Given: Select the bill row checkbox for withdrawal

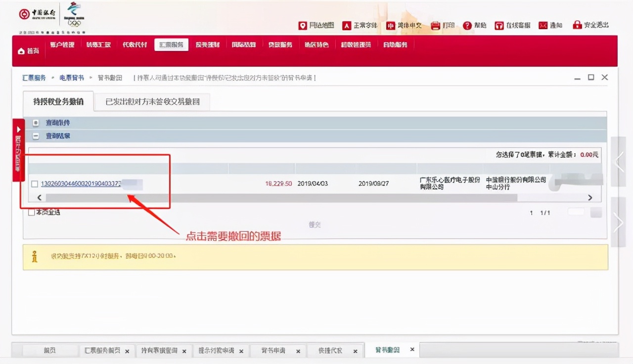Looking at the screenshot, I should point(34,183).
